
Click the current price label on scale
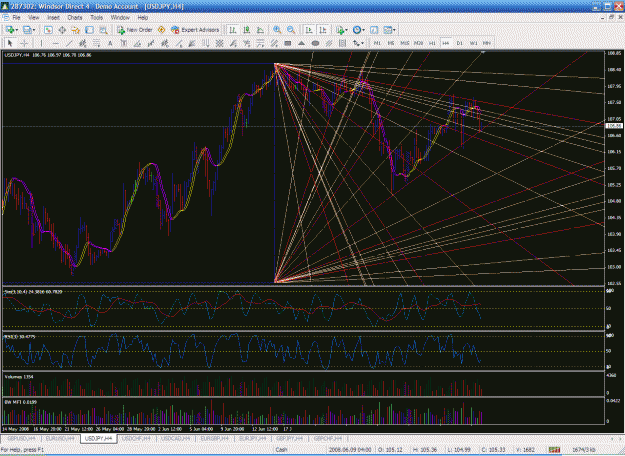[613, 126]
